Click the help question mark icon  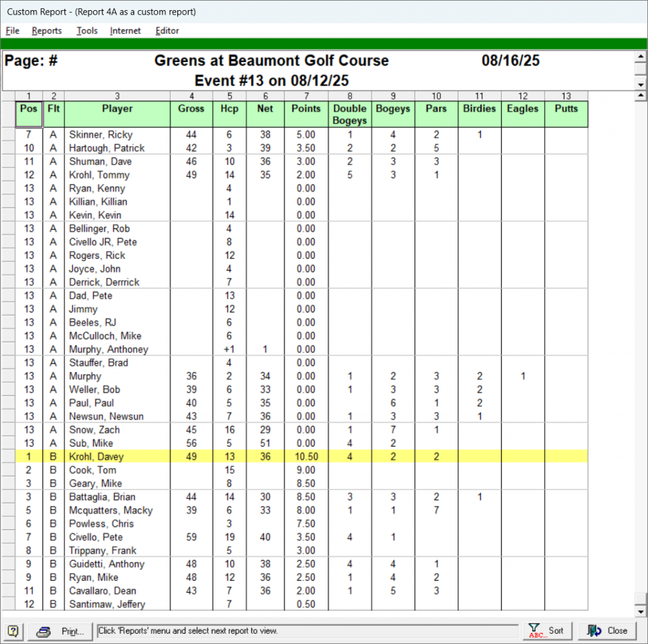13,631
